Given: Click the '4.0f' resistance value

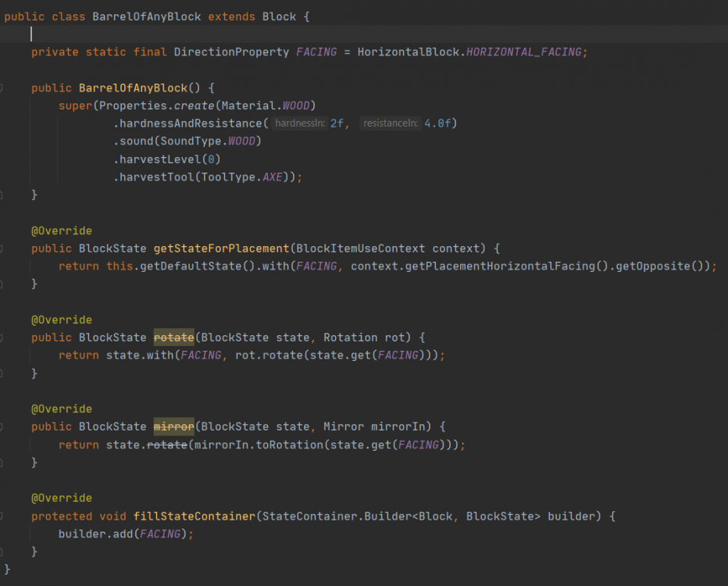Looking at the screenshot, I should pyautogui.click(x=437, y=123).
